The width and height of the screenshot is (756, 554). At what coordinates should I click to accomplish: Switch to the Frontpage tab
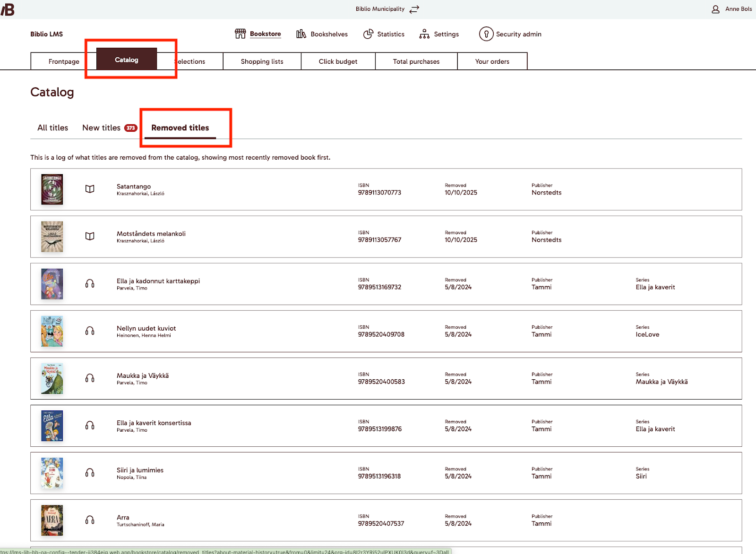[64, 61]
